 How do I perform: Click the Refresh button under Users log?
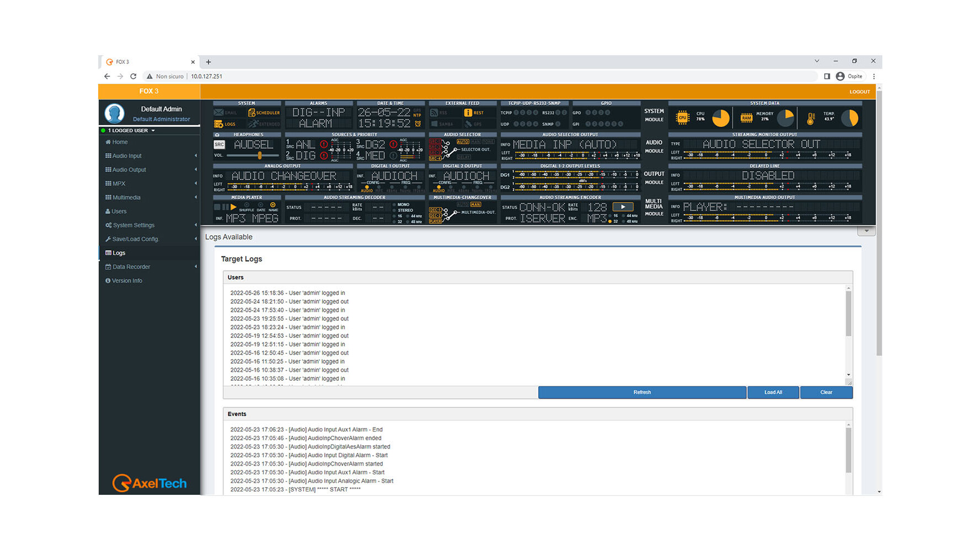tap(642, 392)
